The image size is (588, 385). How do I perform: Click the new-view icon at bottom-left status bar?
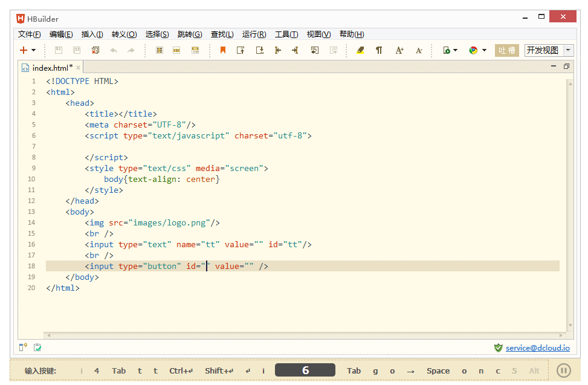23,347
